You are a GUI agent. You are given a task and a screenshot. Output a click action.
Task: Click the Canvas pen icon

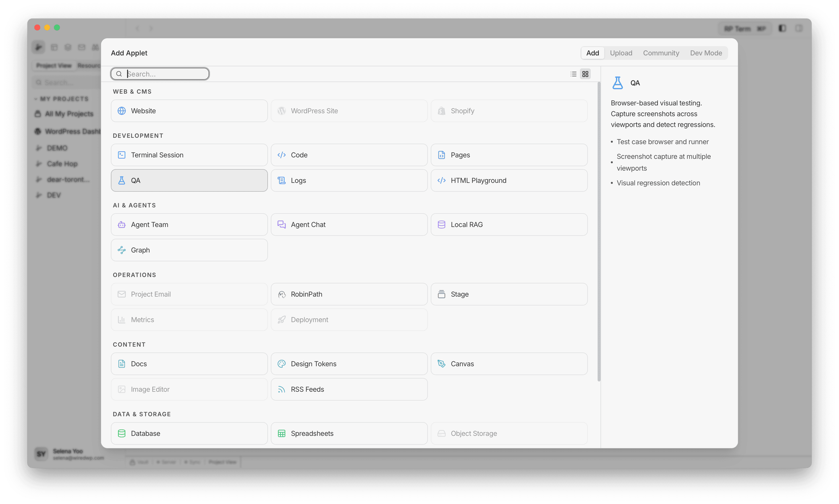click(x=441, y=364)
